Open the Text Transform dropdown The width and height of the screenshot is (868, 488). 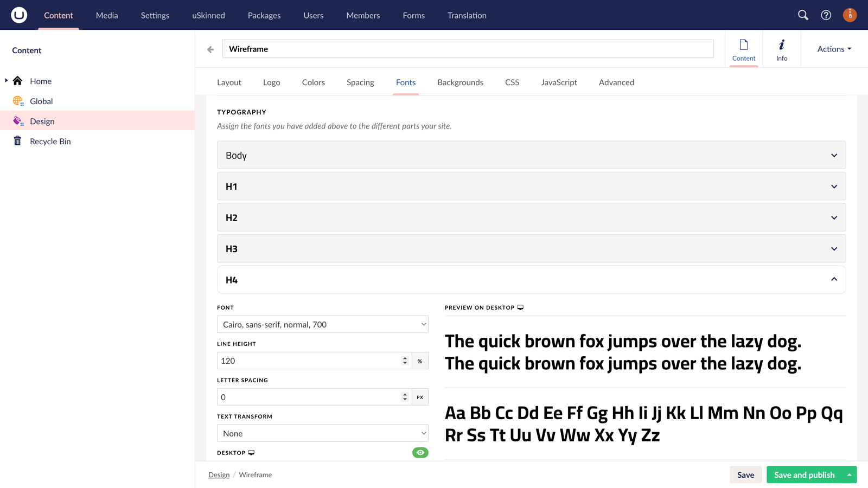pyautogui.click(x=323, y=433)
